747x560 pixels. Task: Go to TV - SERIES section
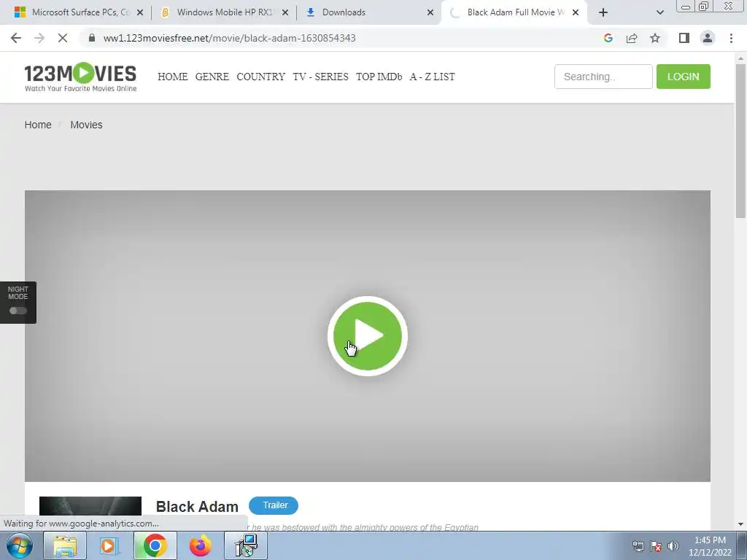tap(321, 77)
